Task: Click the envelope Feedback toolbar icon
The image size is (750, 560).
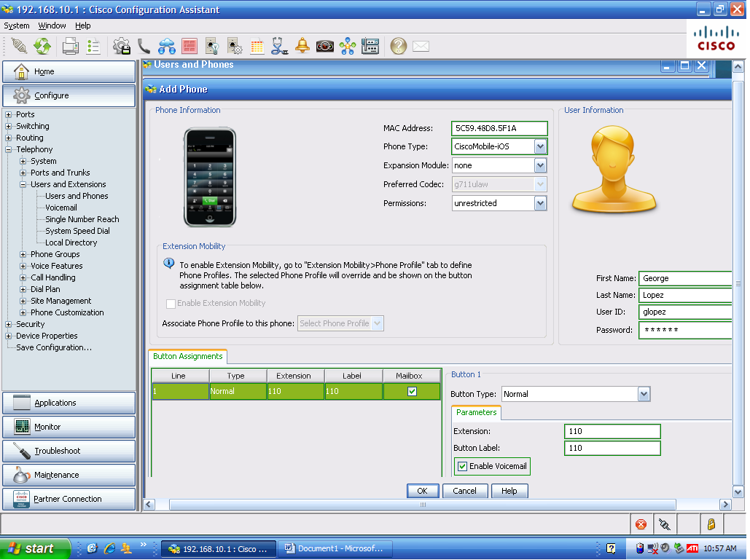Action: (421, 47)
